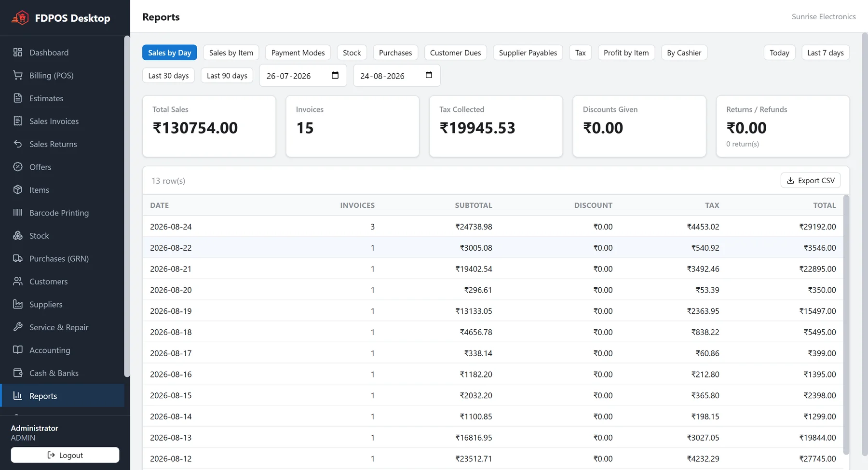The image size is (868, 470).
Task: Click the Cash & Banks wallet icon
Action: (18, 373)
